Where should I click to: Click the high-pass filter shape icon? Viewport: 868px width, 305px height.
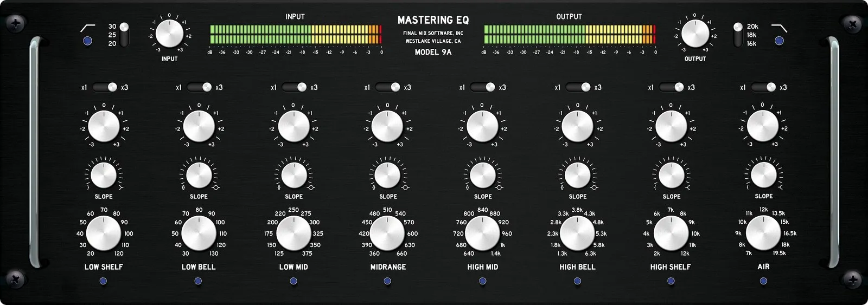click(88, 27)
